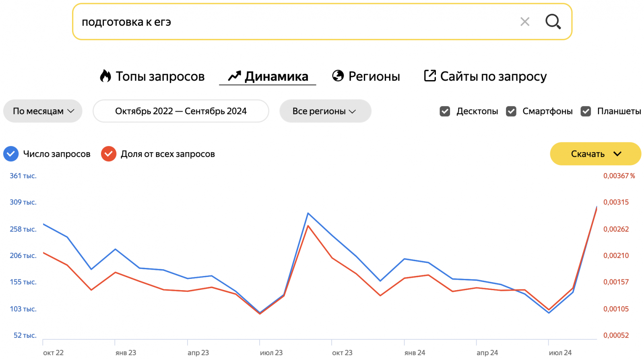Uncheck the Смартфоны checkbox
Viewport: 644px width, 359px height.
(x=511, y=111)
